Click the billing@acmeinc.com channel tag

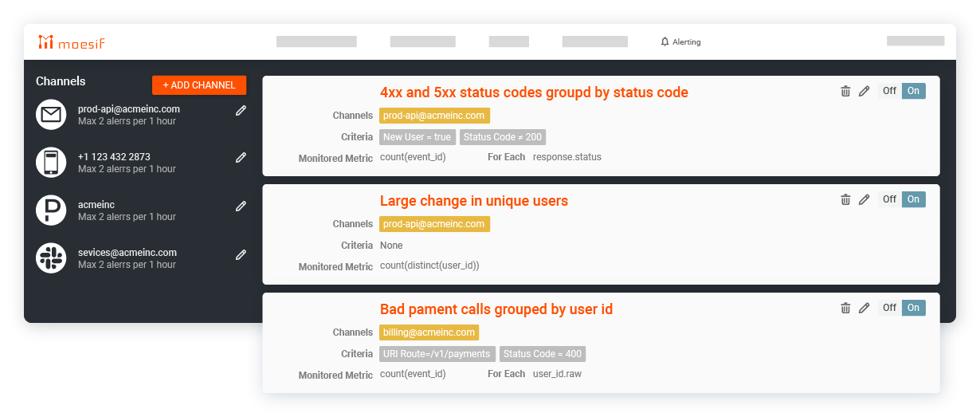pyautogui.click(x=429, y=332)
